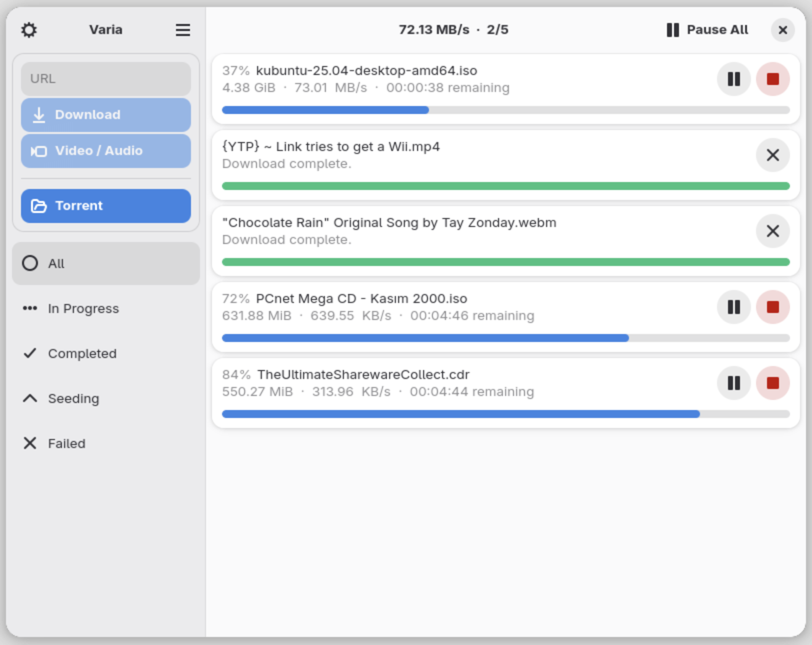Stop TheUltimateSharewareCollect.cdr download
The height and width of the screenshot is (645, 812).
click(x=772, y=383)
